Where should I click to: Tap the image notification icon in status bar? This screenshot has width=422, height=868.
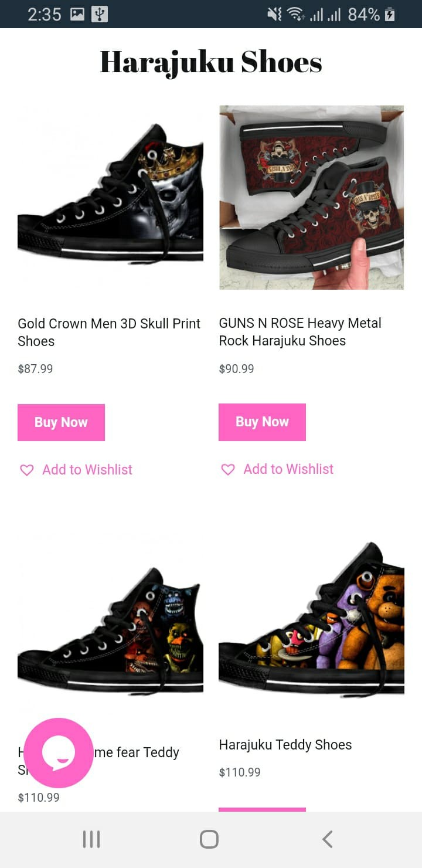pos(77,14)
